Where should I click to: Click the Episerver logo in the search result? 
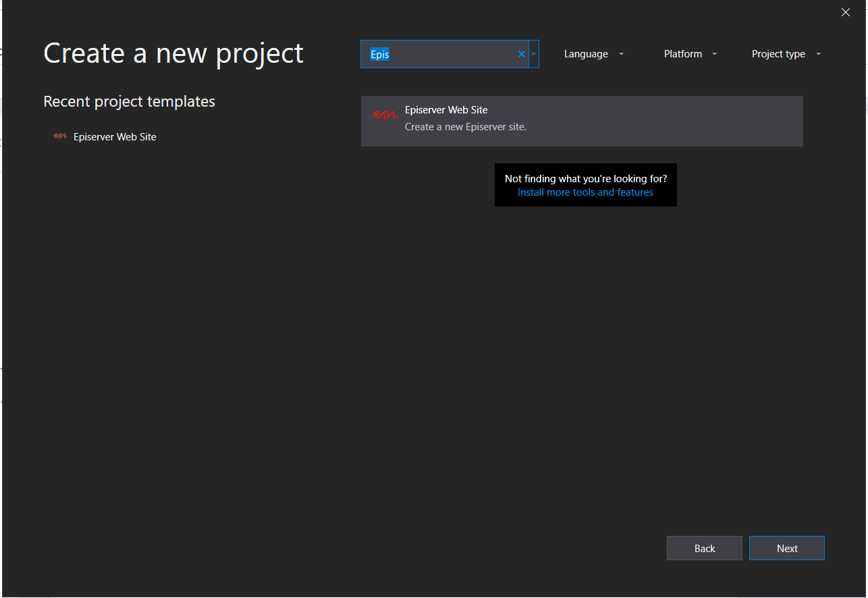tap(384, 115)
